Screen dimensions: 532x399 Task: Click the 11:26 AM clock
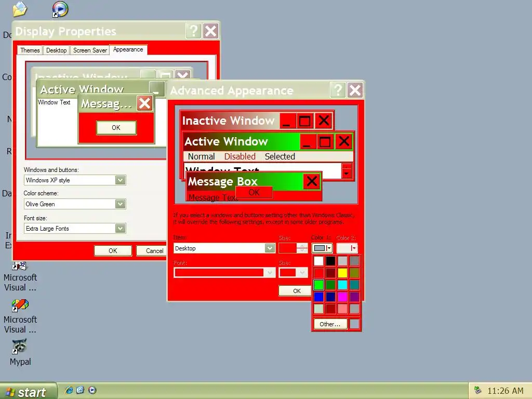[x=505, y=391]
